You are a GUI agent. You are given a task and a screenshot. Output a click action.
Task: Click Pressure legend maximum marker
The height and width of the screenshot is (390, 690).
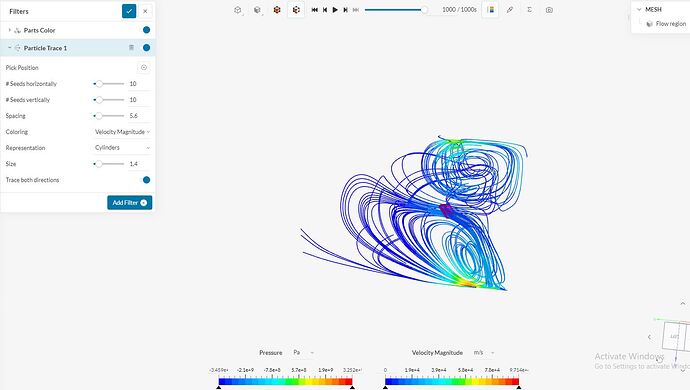tap(352, 387)
